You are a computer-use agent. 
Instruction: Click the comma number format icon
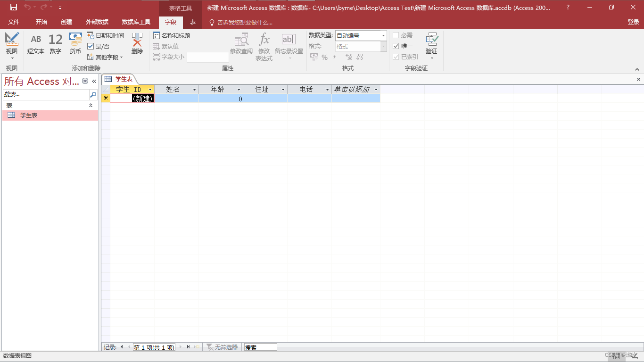point(334,57)
